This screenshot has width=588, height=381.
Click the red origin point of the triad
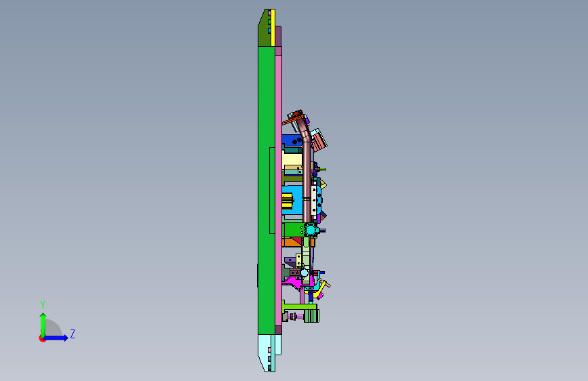42,339
